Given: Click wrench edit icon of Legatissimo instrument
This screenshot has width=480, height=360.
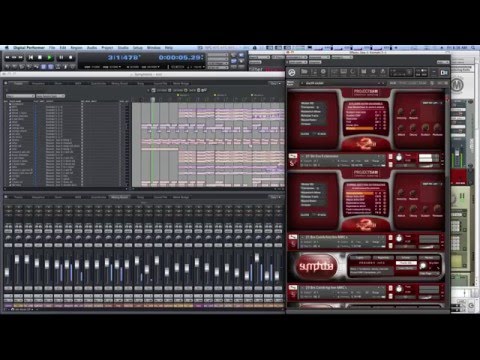Looking at the screenshot, I should pyautogui.click(x=293, y=156).
